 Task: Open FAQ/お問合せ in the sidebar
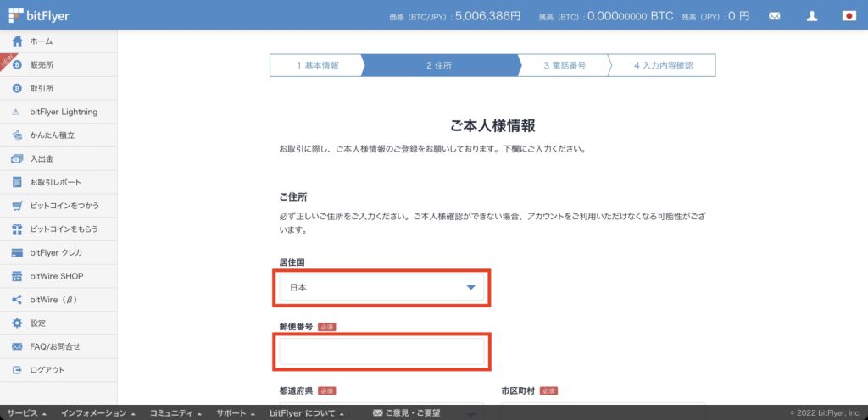click(x=58, y=346)
